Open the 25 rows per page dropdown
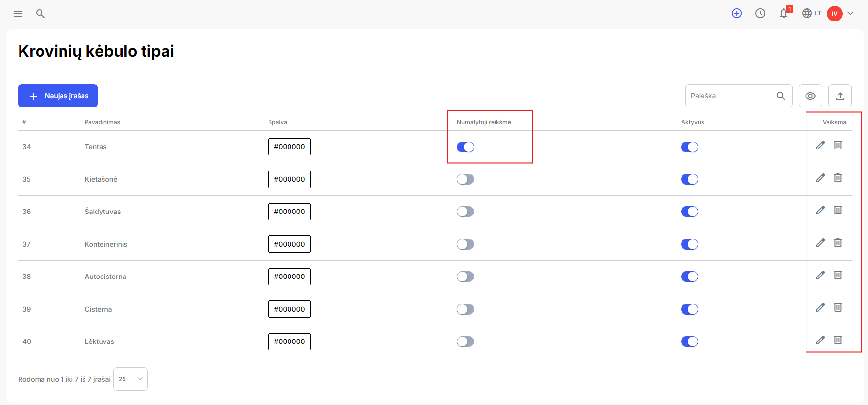Viewport: 868px width, 405px height. coord(130,379)
